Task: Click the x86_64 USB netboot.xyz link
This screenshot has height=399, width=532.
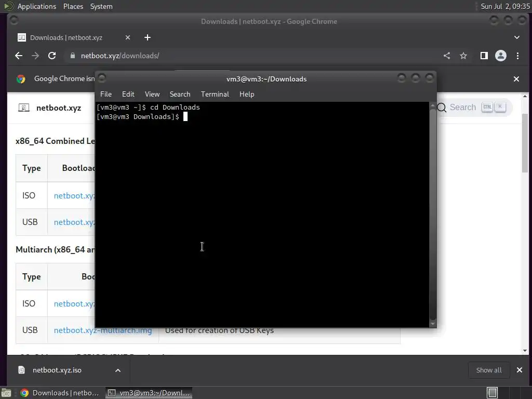Action: [x=74, y=222]
